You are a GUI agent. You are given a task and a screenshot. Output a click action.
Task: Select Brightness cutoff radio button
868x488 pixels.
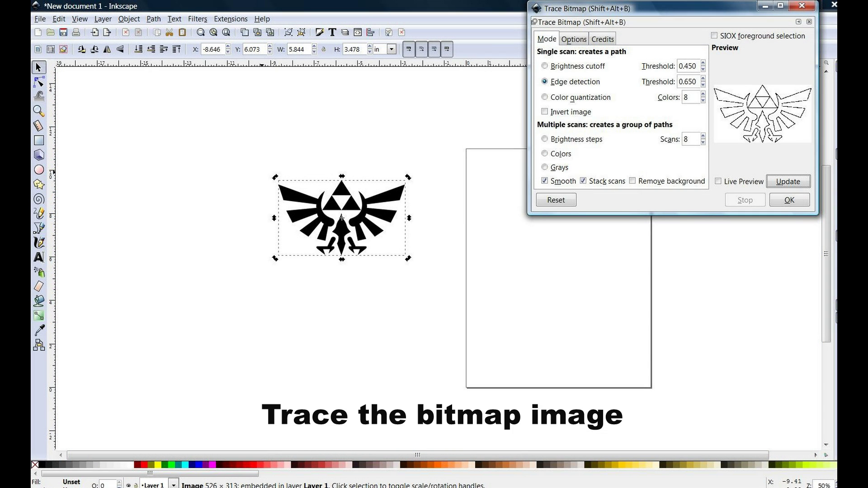[x=544, y=66]
